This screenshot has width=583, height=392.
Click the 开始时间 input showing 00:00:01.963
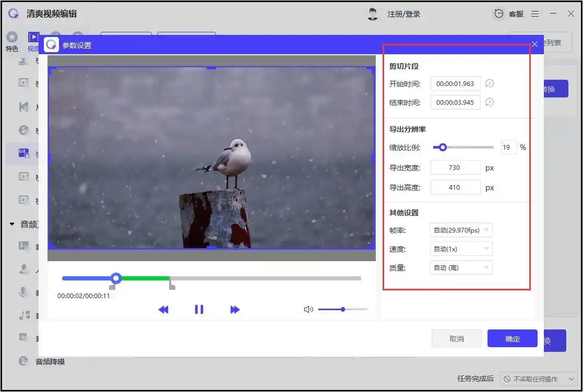[455, 83]
